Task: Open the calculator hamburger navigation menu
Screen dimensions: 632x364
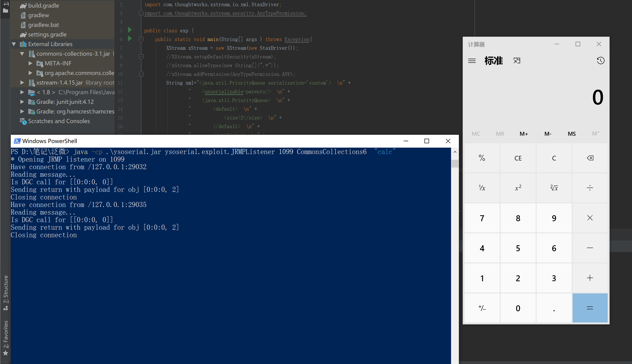Action: [472, 61]
